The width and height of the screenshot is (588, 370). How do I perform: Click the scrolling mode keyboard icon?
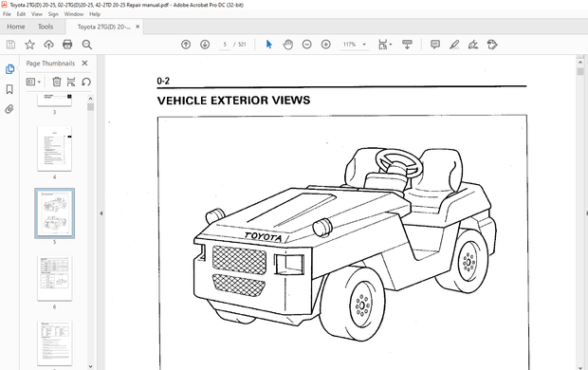407,45
